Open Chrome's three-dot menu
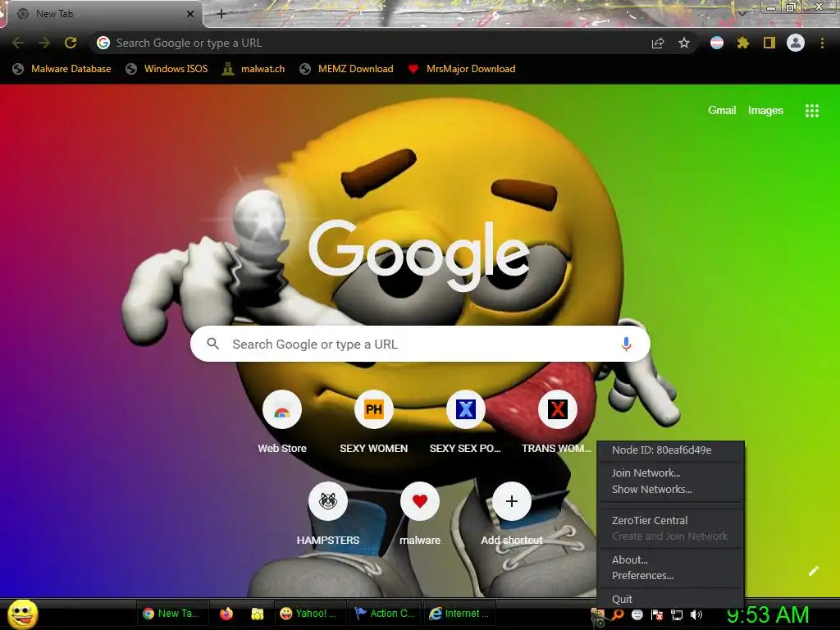The height and width of the screenshot is (630, 840). [822, 43]
